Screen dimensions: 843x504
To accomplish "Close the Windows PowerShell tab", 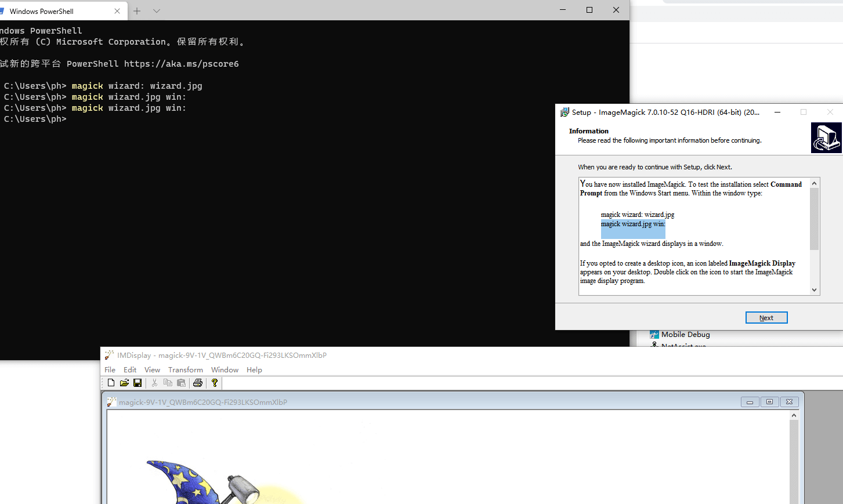I will pos(117,11).
